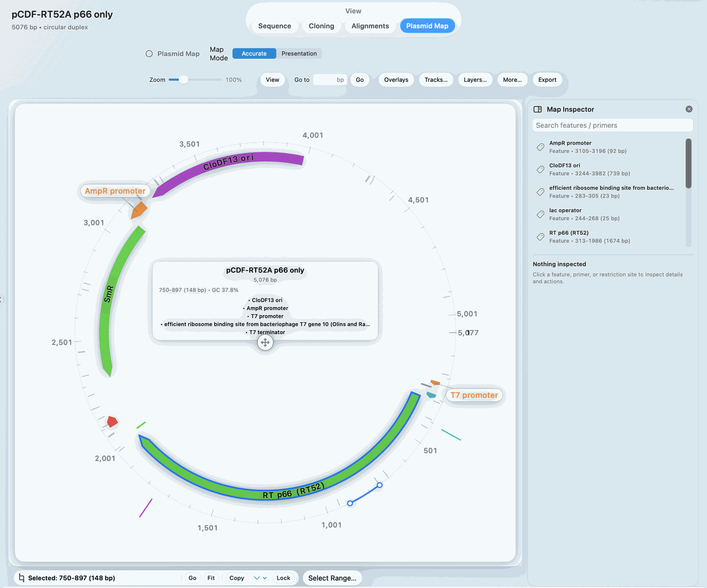Close the Map Inspector panel

689,109
